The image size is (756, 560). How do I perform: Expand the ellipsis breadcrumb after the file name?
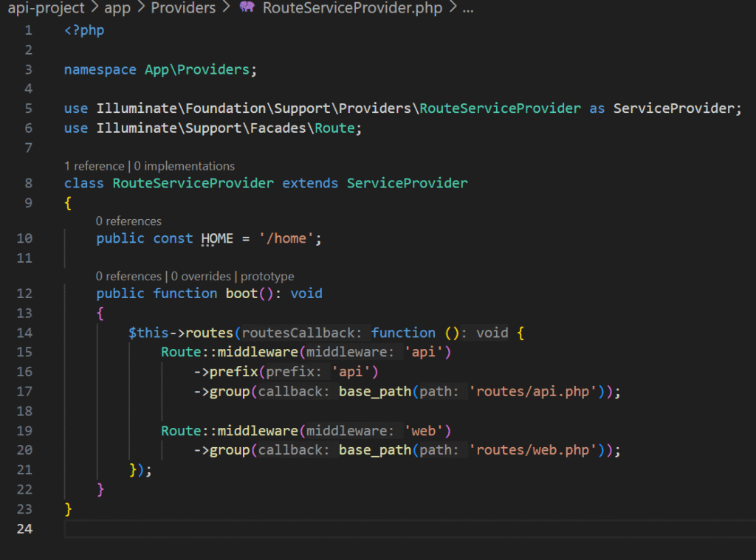tap(467, 9)
